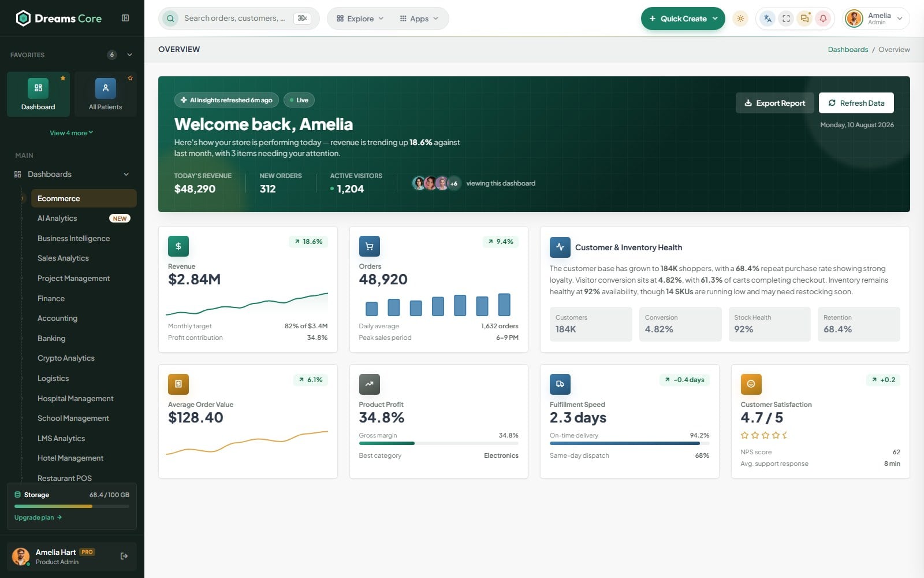Toggle the star on Dashboard tile

pos(63,78)
